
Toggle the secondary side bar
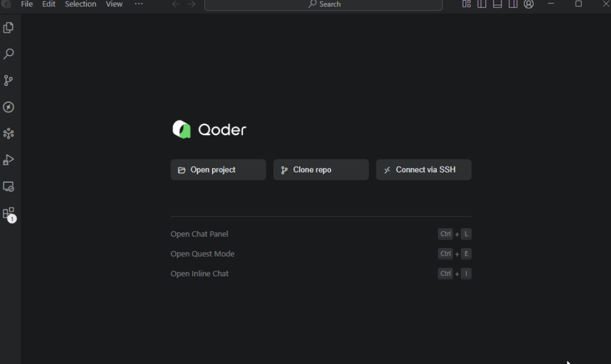tap(513, 4)
